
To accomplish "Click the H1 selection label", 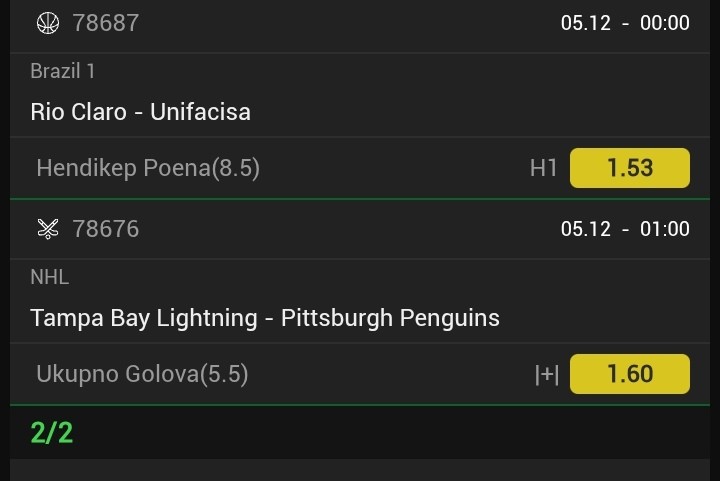I will click(543, 168).
